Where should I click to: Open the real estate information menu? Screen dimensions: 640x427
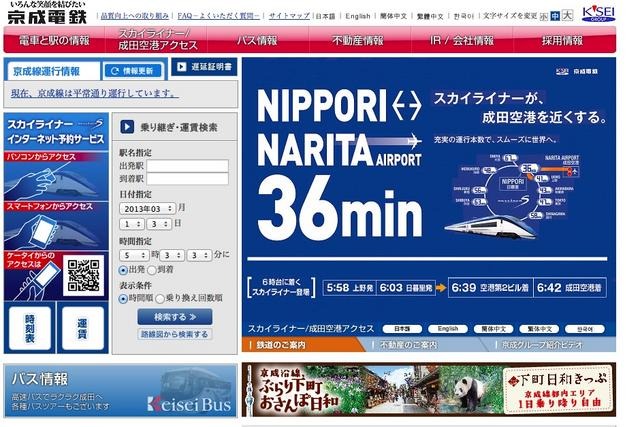pos(359,40)
